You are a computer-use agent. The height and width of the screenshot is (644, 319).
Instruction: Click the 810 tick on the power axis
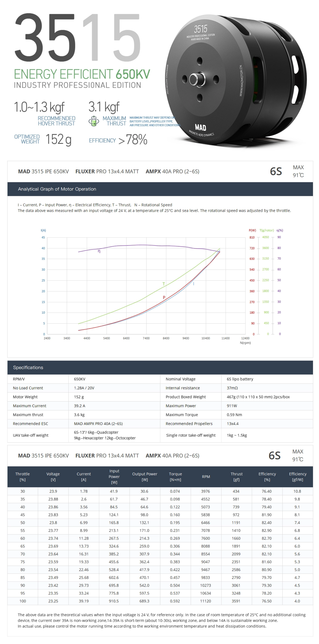pyautogui.click(x=252, y=237)
